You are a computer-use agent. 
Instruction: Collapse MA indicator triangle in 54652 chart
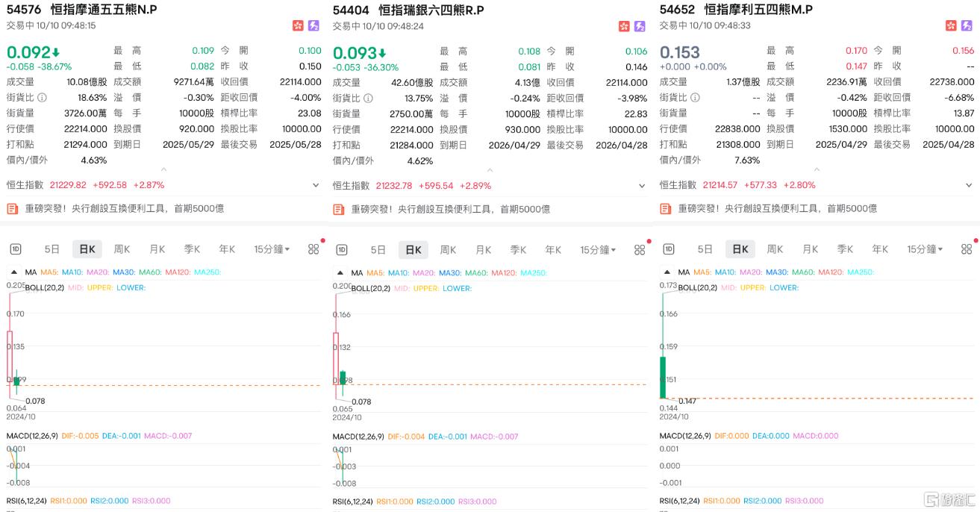click(668, 272)
